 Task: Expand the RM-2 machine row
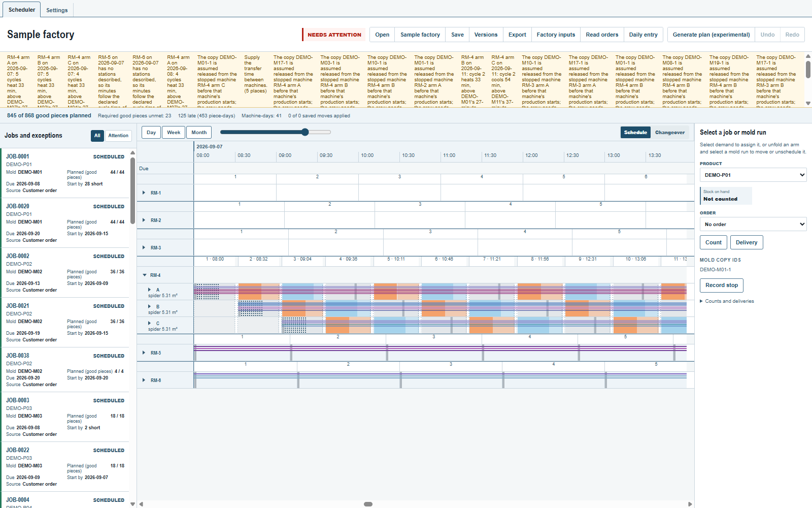point(144,220)
